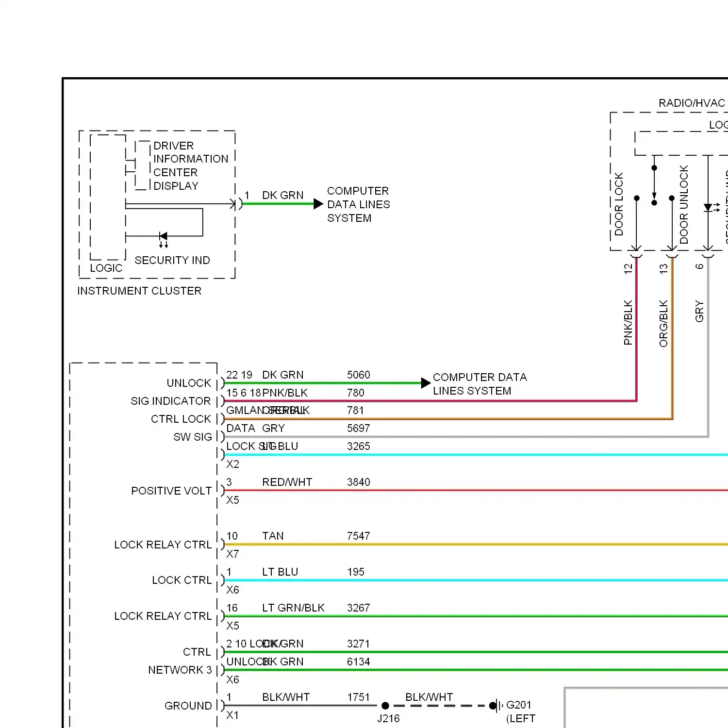The width and height of the screenshot is (728, 728).
Task: Select the vertical DOOR UNLOCK label
Action: 684,204
